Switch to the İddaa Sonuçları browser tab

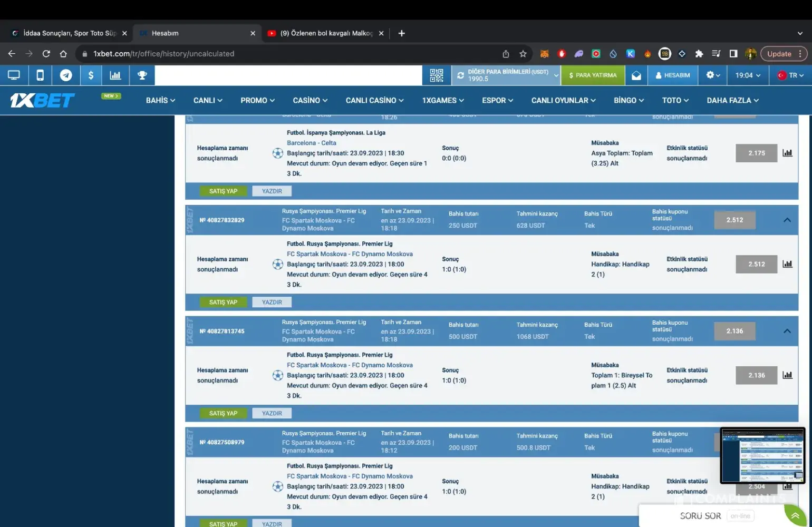click(69, 33)
